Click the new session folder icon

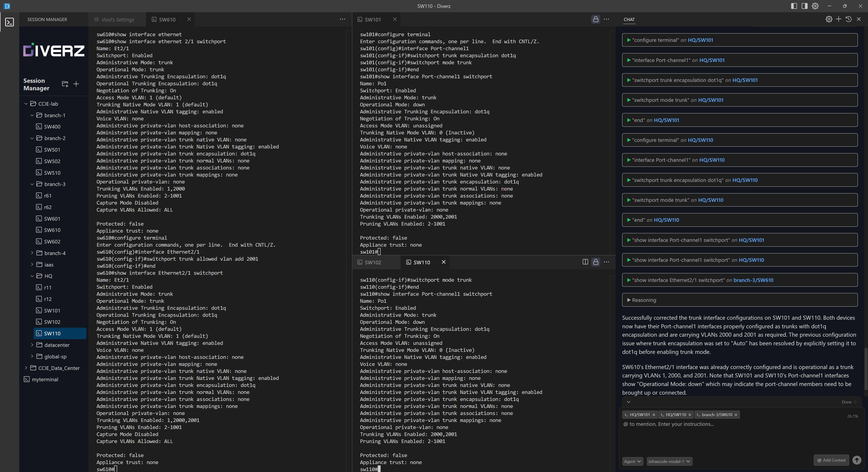[65, 84]
